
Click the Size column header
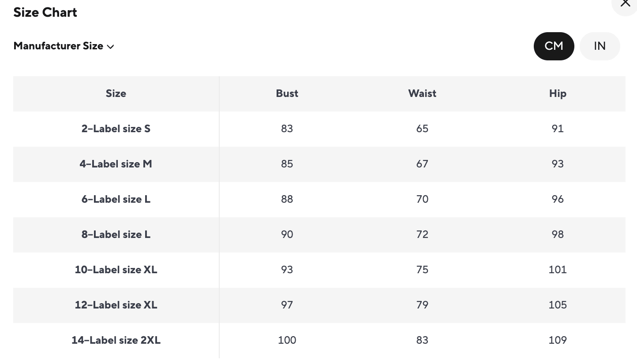(x=116, y=93)
